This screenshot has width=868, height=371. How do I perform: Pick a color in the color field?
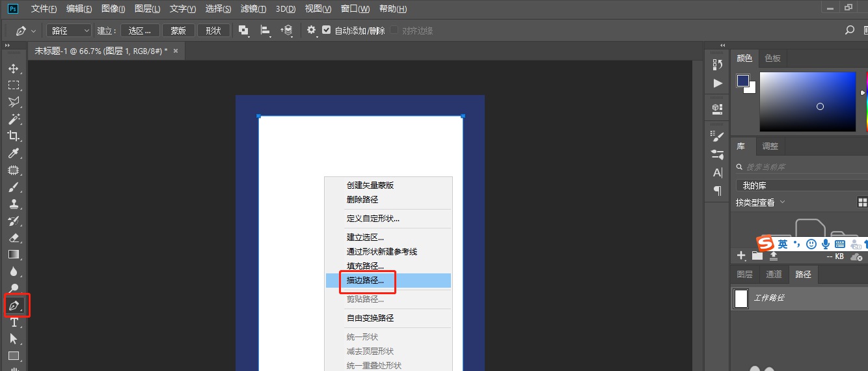pyautogui.click(x=807, y=102)
